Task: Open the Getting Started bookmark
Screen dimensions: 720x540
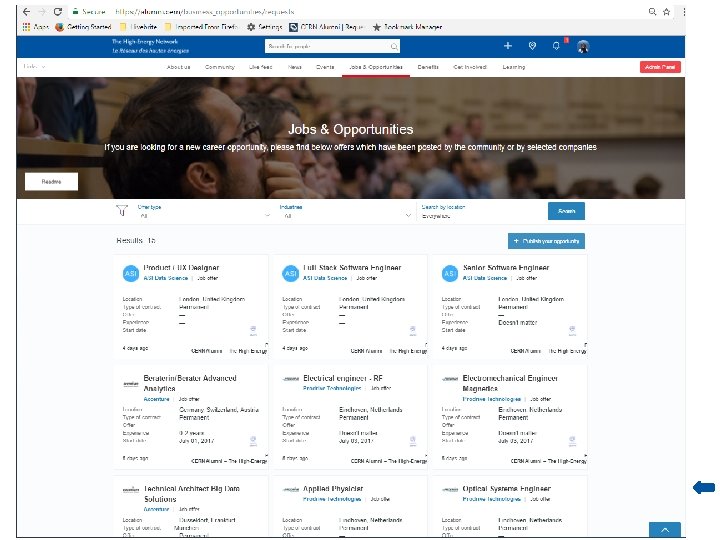Action: tap(83, 27)
